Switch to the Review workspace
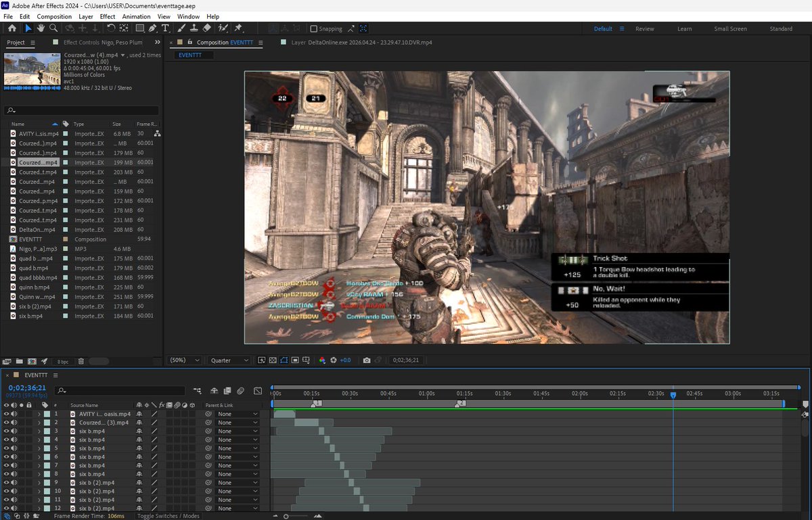 click(645, 29)
